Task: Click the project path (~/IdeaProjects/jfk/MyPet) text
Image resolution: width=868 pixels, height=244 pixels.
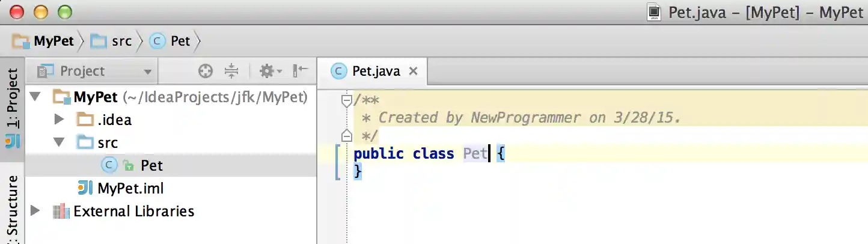Action: coord(215,97)
